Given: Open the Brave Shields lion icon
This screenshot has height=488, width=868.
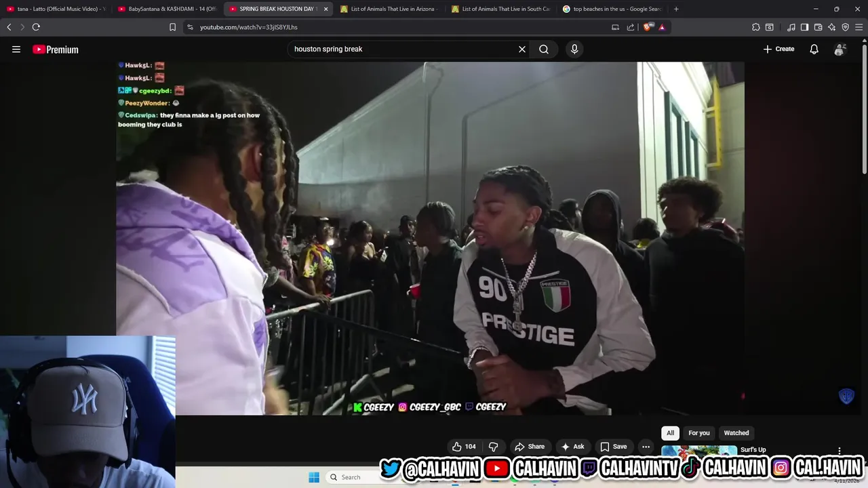Looking at the screenshot, I should pyautogui.click(x=648, y=27).
